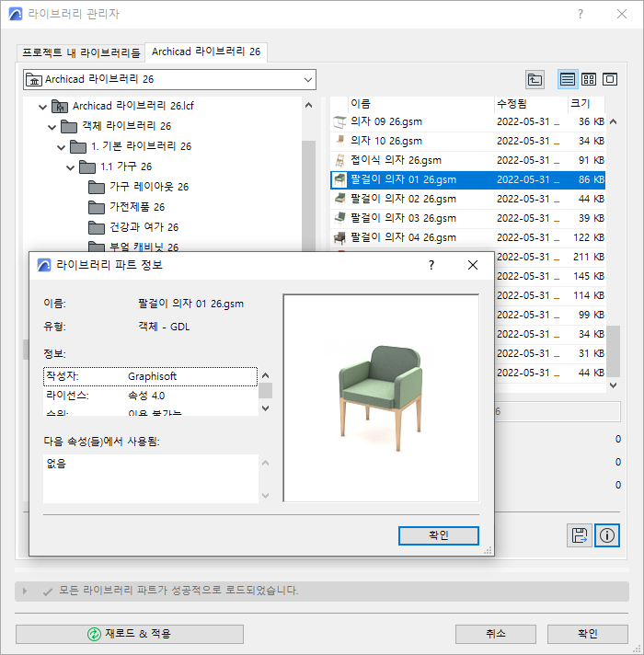Image resolution: width=644 pixels, height=655 pixels.
Task: Collapse Archicad 라이브러리 26.lcf tree node
Action: click(42, 107)
